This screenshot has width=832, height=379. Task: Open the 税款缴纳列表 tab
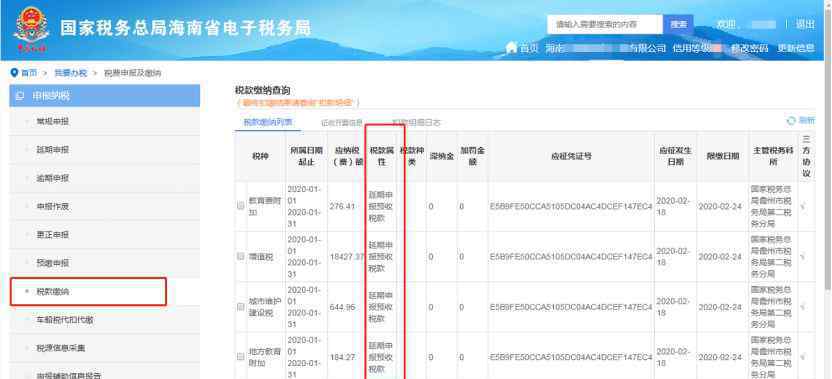pyautogui.click(x=268, y=122)
